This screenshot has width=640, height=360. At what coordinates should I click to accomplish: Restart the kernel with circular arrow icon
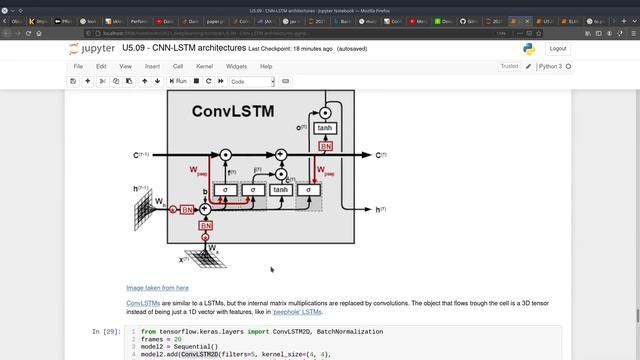point(209,81)
